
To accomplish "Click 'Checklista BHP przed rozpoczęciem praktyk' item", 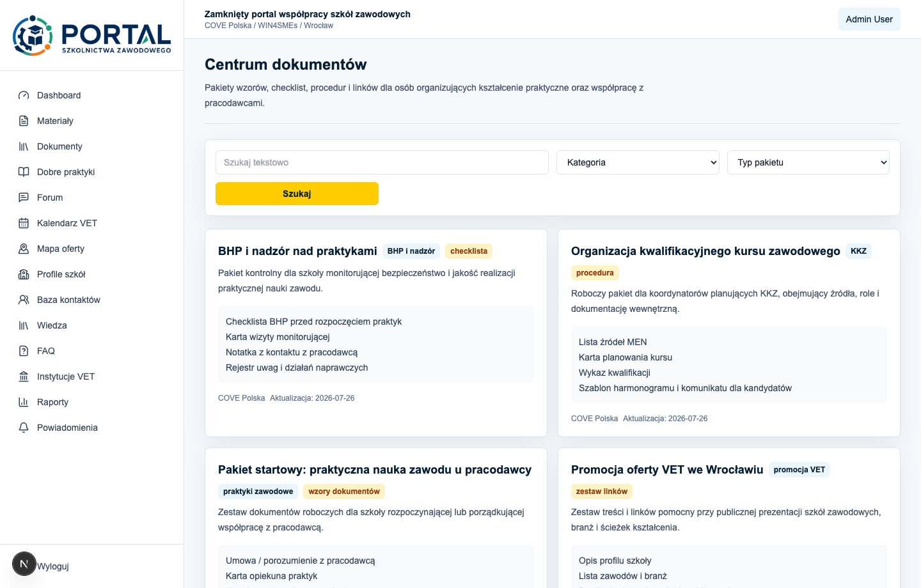I will pos(313,321).
